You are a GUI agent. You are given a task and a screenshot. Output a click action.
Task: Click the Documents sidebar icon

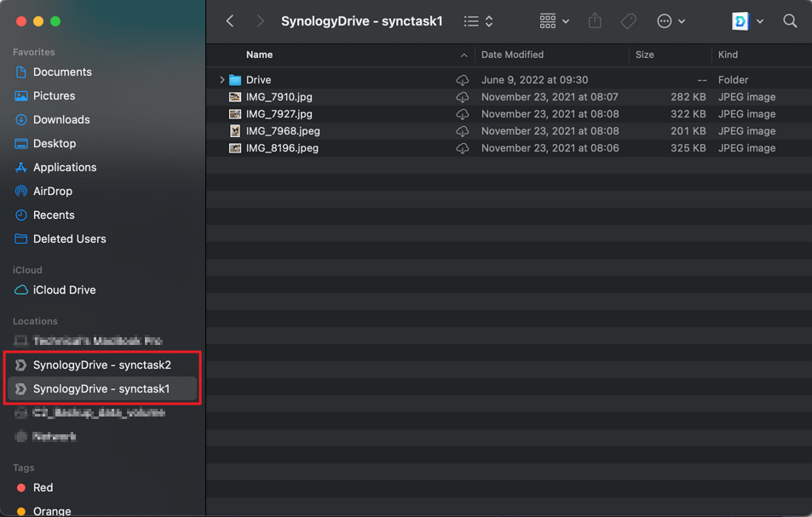[21, 72]
